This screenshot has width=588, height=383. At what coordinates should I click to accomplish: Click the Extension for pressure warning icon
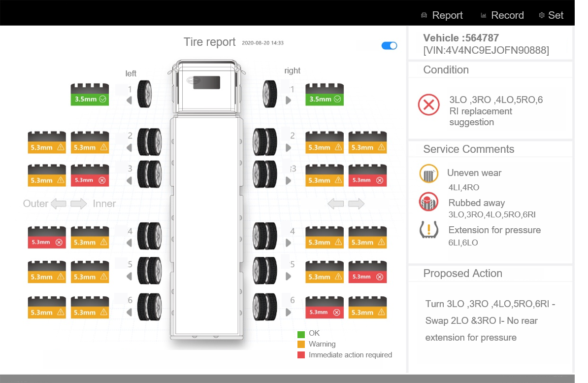pyautogui.click(x=429, y=230)
